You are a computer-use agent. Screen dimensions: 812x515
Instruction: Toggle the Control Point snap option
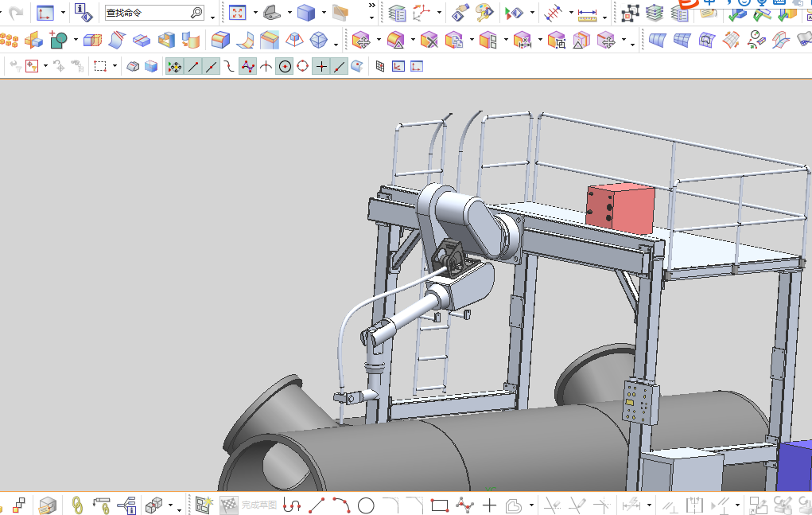(x=247, y=66)
